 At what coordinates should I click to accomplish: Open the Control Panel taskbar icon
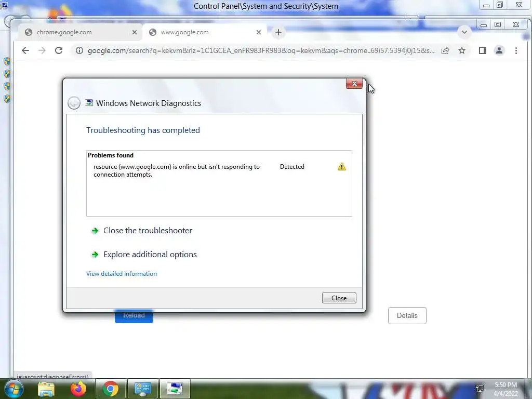(142, 389)
